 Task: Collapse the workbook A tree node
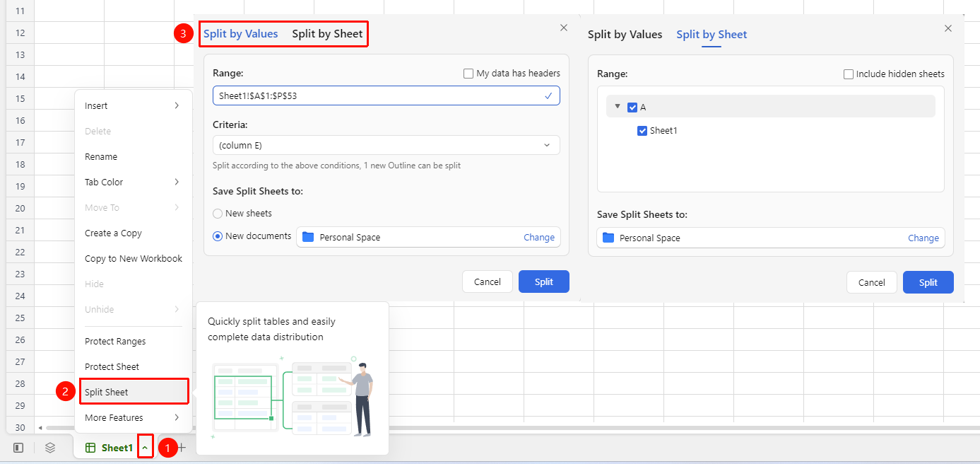[618, 107]
